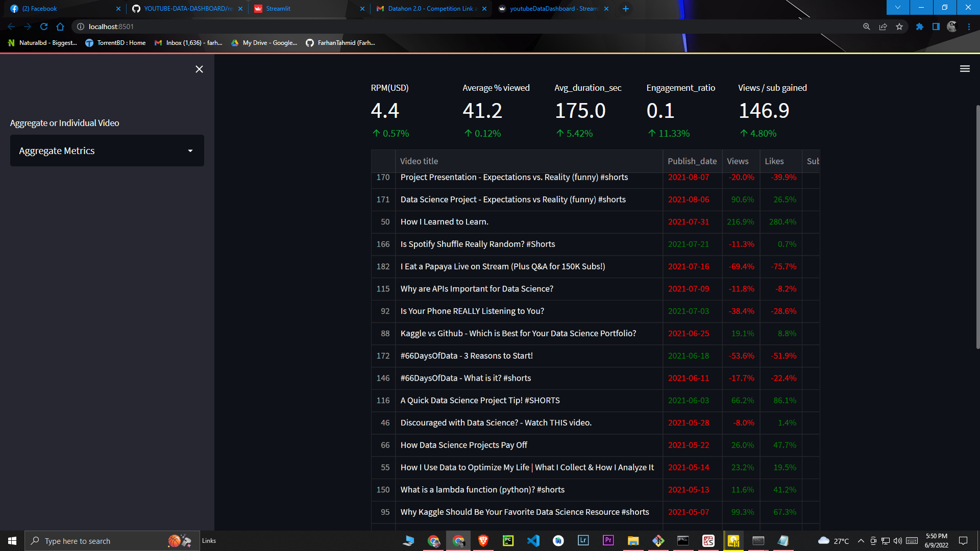Image resolution: width=980 pixels, height=551 pixels.
Task: Open the Aggregate Metrics dropdown
Action: 107,151
